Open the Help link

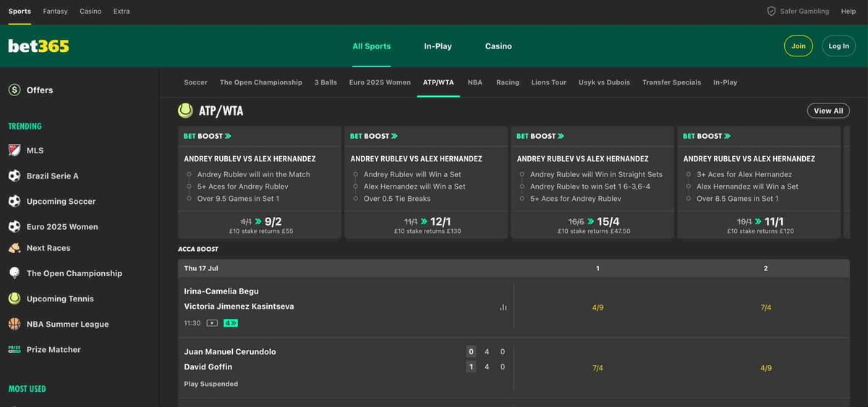pos(848,12)
